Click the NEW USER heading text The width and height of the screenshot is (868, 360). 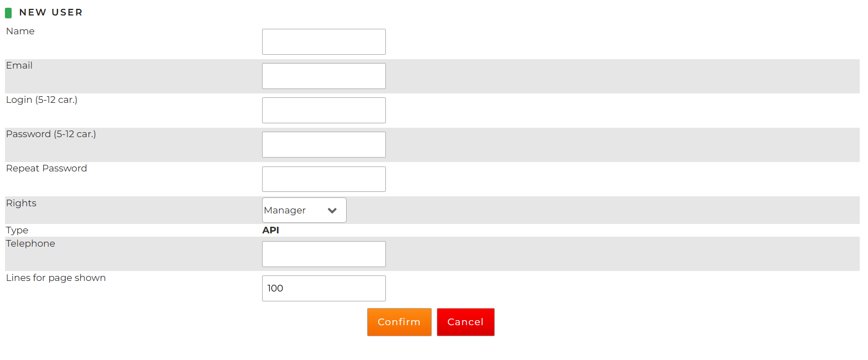click(51, 12)
